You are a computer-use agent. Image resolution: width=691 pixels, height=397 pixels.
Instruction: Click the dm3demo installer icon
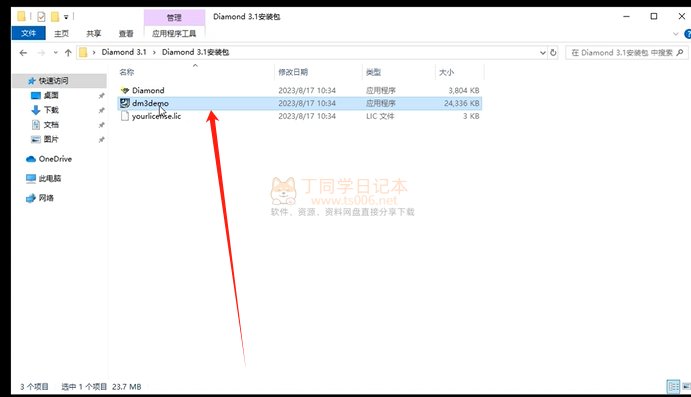pos(125,103)
